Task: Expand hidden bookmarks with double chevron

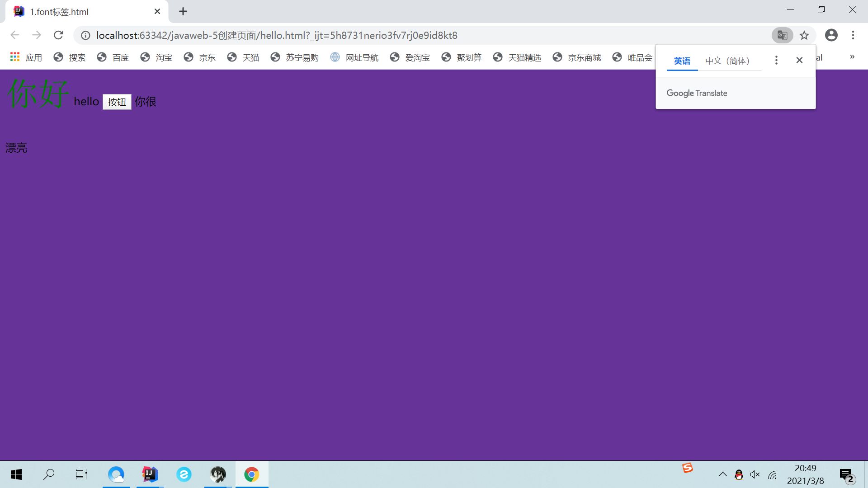Action: click(852, 57)
